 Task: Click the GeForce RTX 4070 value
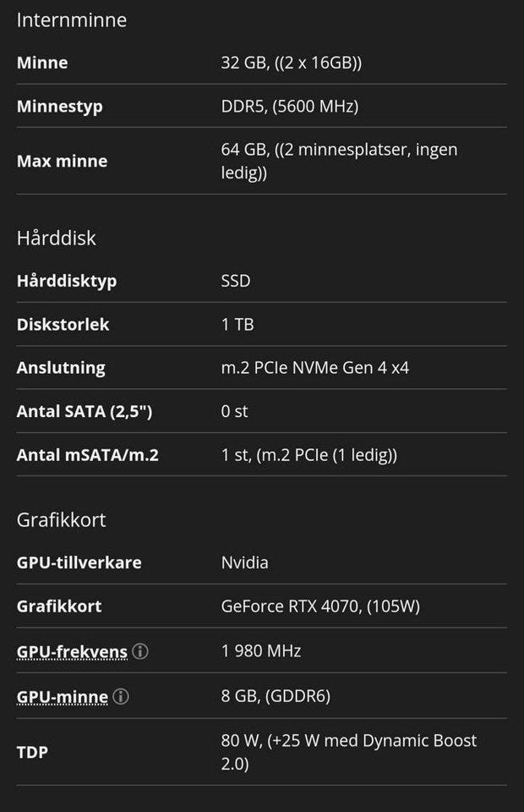[x=320, y=606]
